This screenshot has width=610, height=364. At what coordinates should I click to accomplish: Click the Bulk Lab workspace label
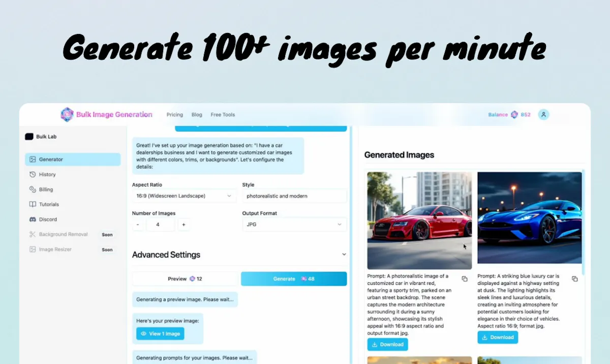[x=47, y=137]
